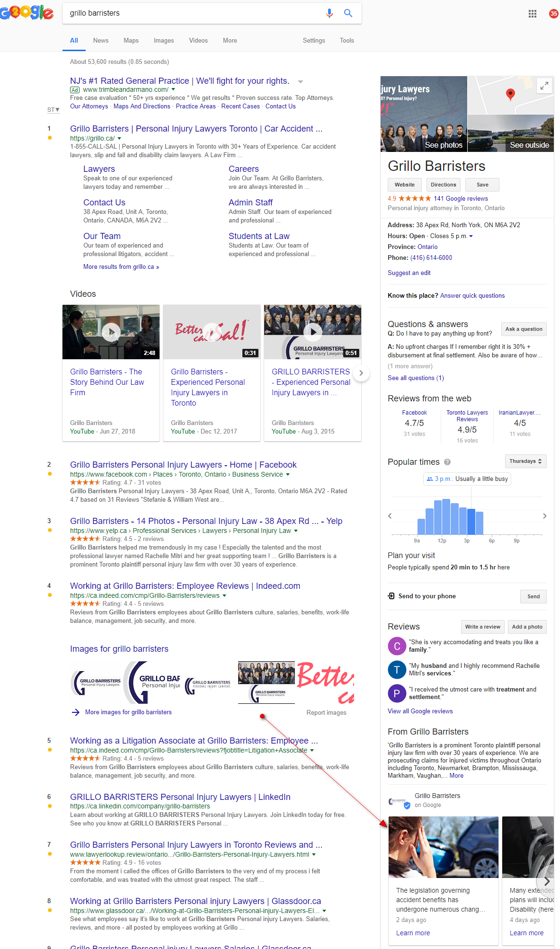Image resolution: width=560 pixels, height=949 pixels.
Task: Click the blue T reviewer avatar
Action: [x=397, y=670]
